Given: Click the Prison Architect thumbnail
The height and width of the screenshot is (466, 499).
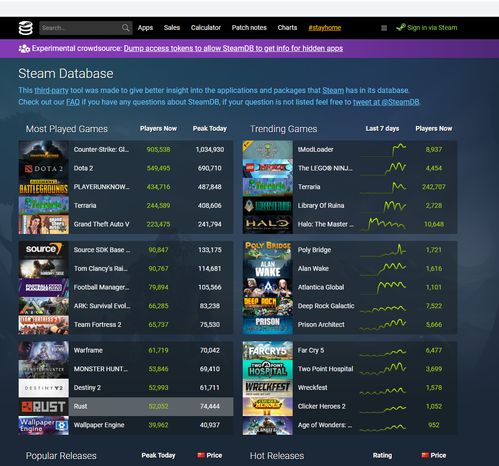Looking at the screenshot, I should [268, 325].
